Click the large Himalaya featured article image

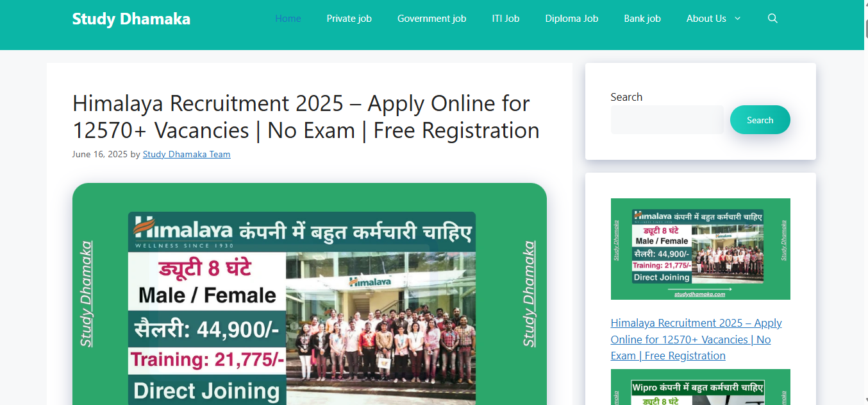point(310,294)
